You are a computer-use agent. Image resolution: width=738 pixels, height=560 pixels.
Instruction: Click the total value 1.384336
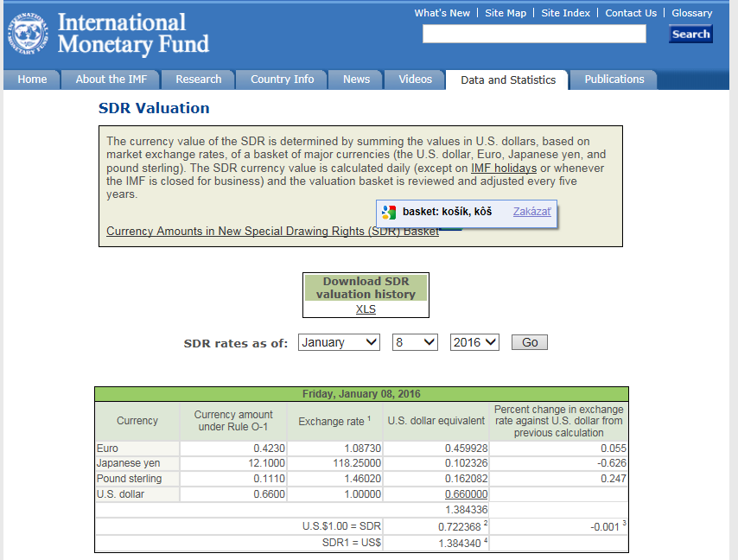pos(466,510)
